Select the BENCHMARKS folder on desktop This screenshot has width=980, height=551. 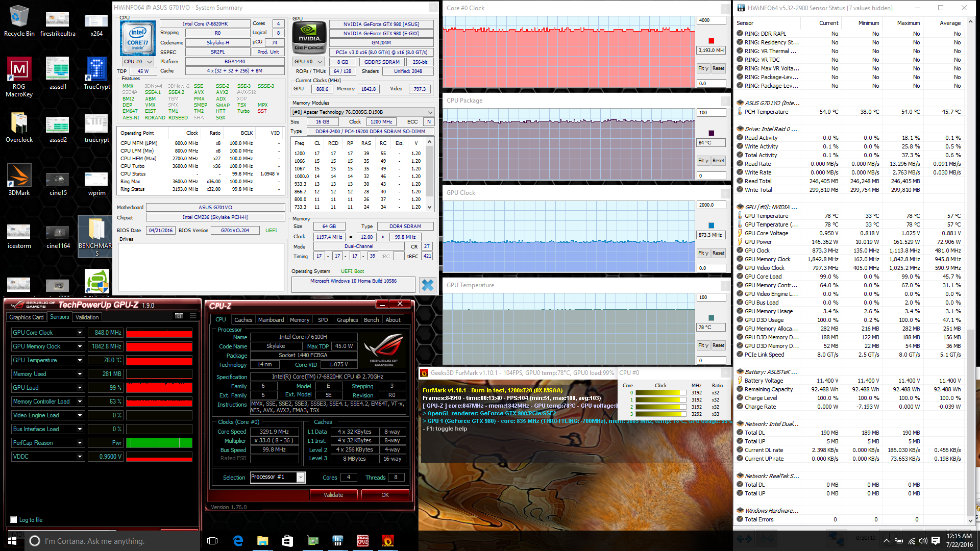point(95,236)
